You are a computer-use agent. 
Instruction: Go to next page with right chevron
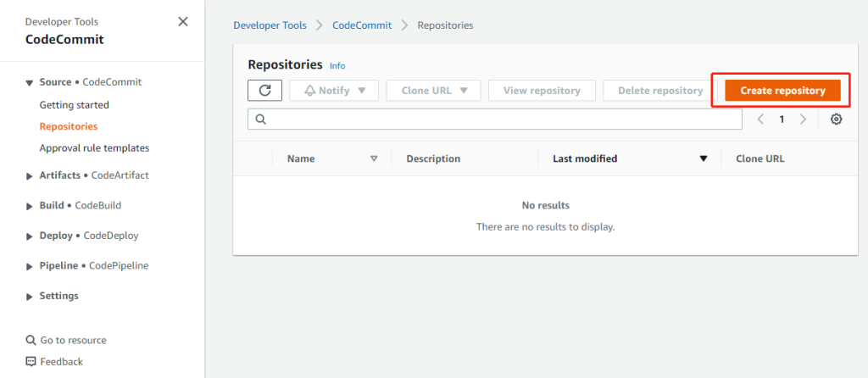[803, 120]
